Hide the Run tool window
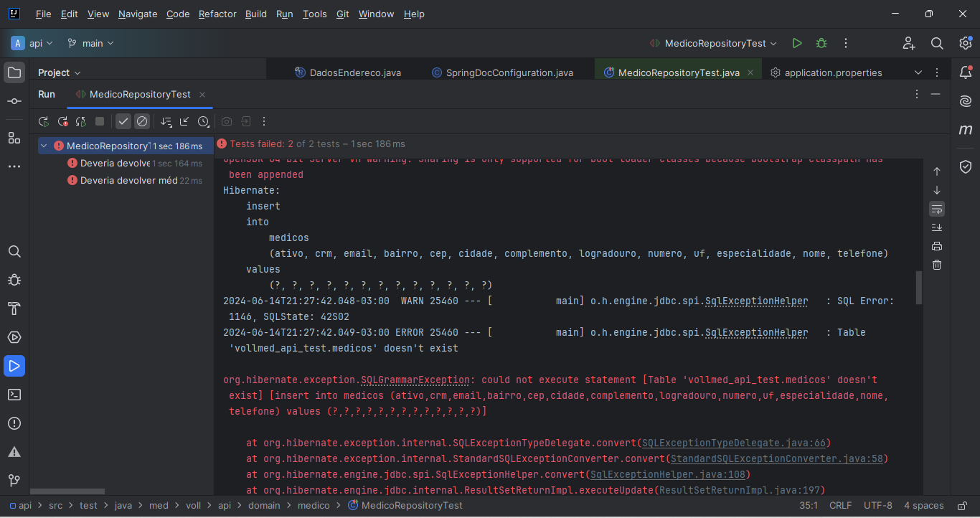 936,94
